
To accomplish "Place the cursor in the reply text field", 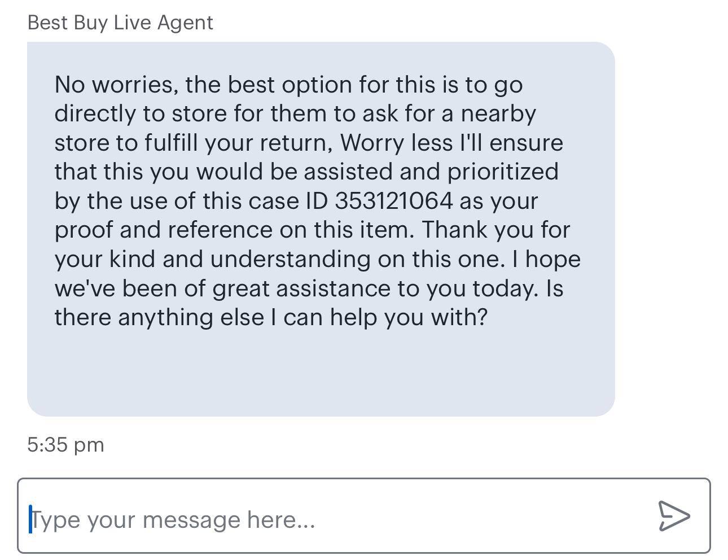I will [226, 519].
